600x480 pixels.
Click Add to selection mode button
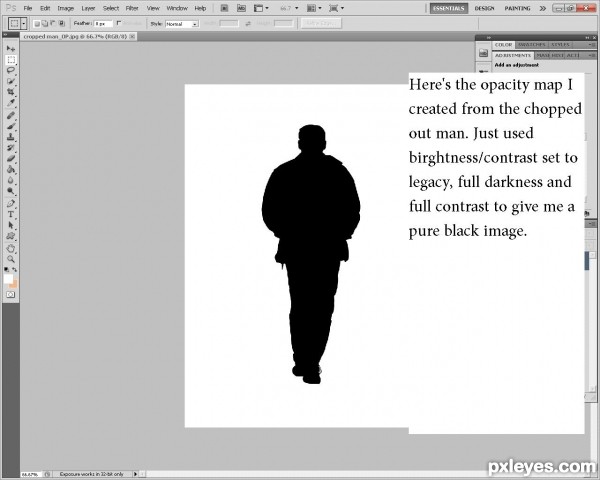pos(45,24)
